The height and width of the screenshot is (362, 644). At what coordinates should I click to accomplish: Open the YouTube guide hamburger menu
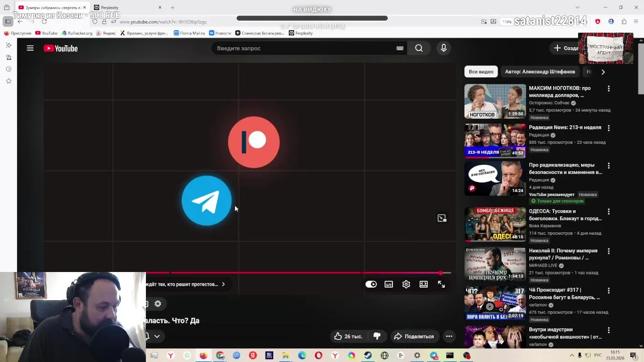(x=30, y=48)
